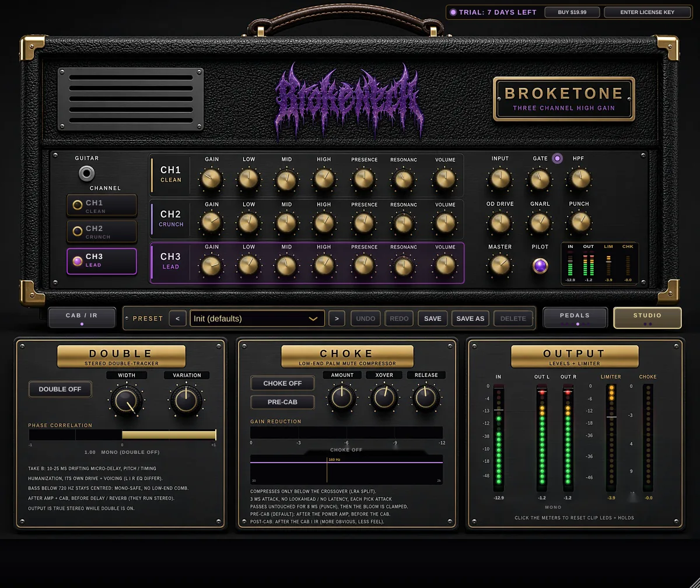The width and height of the screenshot is (700, 588).
Task: Click the purple Pilot light
Action: coord(540,266)
